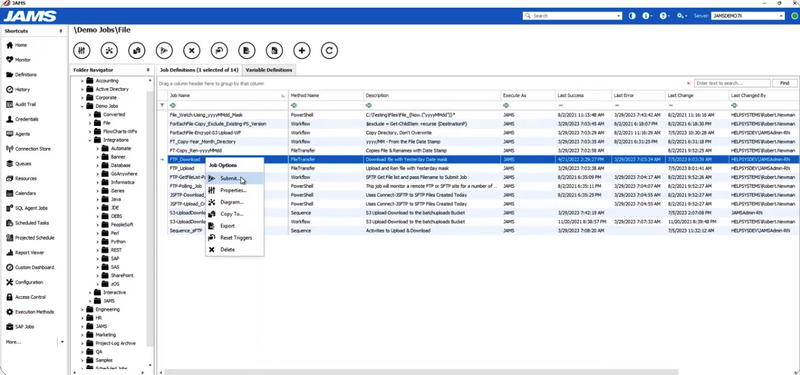800x375 pixels.
Task: Open the Server selection dropdown
Action: coord(781,16)
